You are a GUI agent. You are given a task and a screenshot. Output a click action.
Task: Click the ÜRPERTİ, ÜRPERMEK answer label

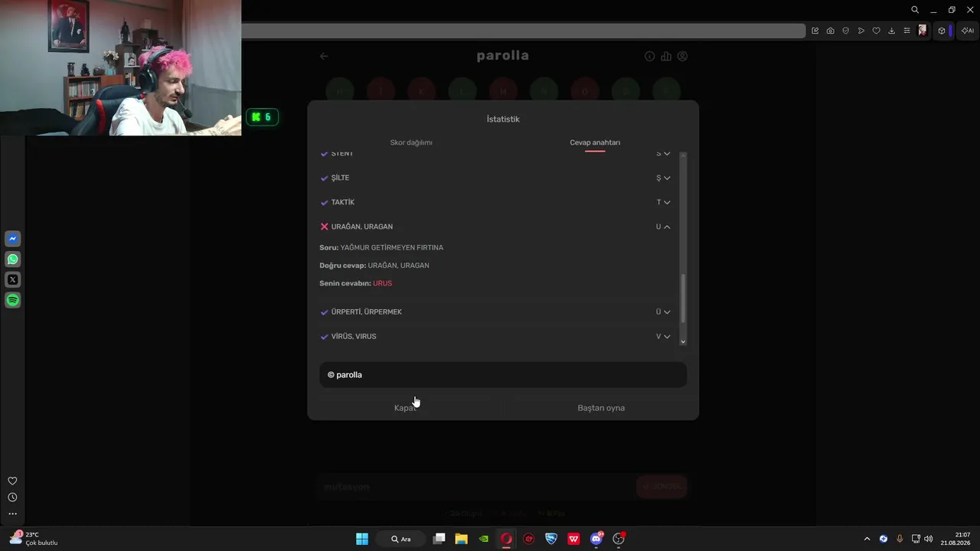[x=367, y=311]
